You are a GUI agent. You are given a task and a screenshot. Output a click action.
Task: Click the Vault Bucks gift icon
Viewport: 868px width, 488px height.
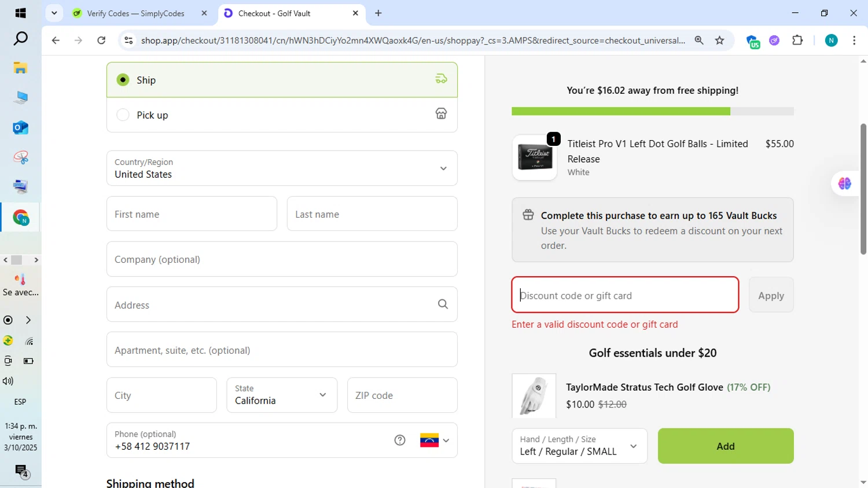(x=528, y=215)
